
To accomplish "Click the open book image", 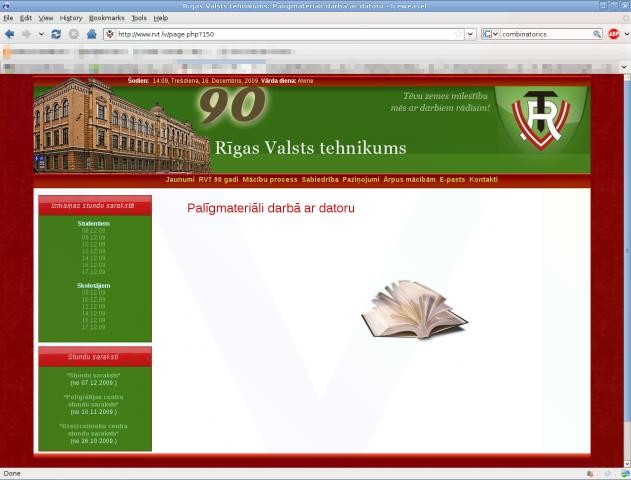I will 413,309.
